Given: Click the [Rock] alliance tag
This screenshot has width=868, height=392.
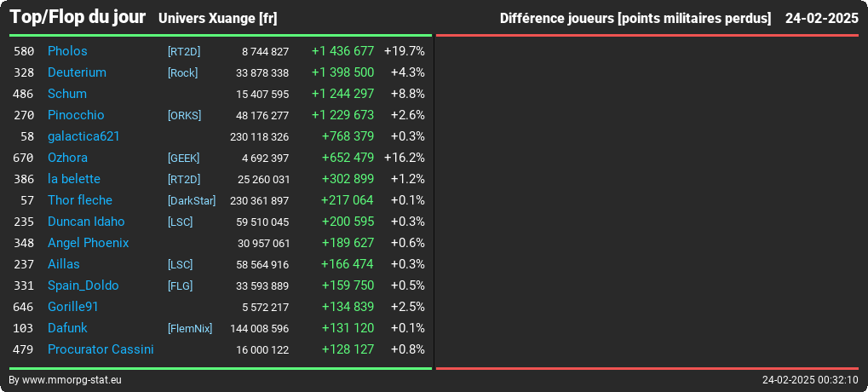Looking at the screenshot, I should click(182, 73).
